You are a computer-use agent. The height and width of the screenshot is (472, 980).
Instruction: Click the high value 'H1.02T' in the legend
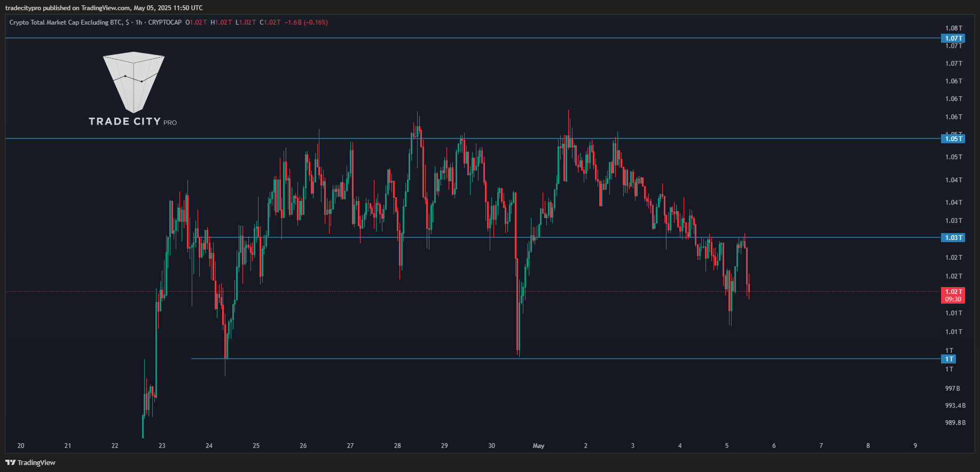(x=221, y=22)
